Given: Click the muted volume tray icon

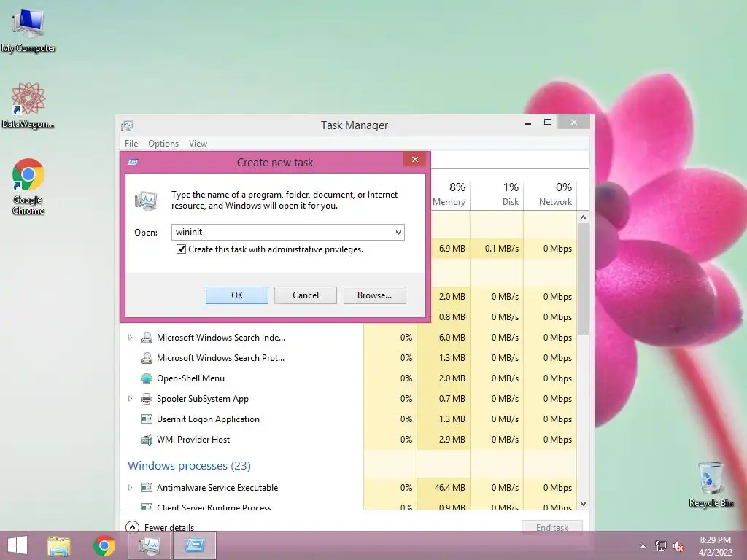Looking at the screenshot, I should [678, 546].
